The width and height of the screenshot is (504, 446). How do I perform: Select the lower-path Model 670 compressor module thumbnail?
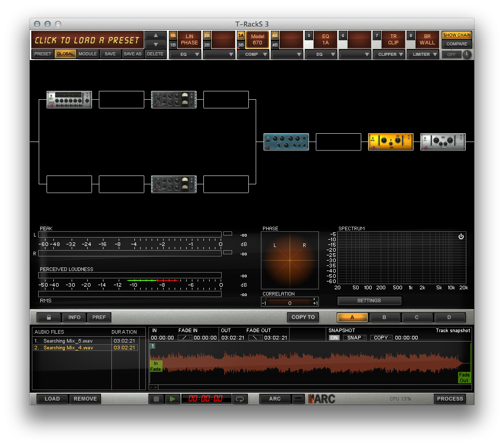[174, 184]
